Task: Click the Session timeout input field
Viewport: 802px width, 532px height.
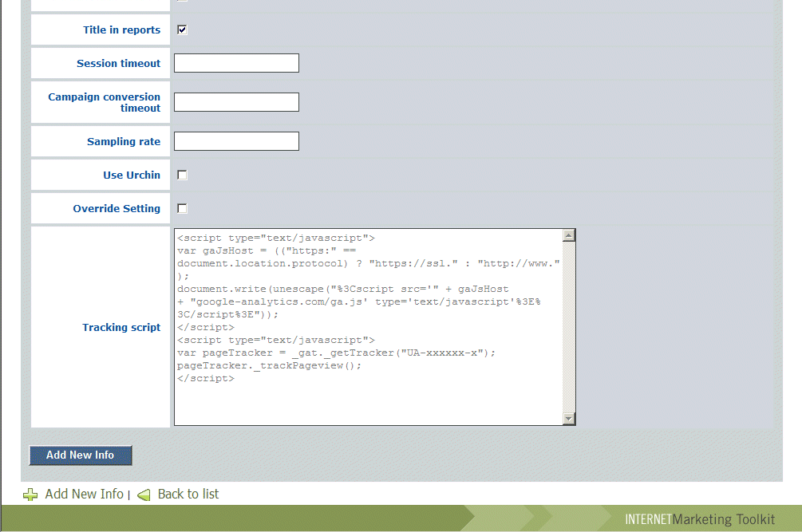Action: pos(236,63)
